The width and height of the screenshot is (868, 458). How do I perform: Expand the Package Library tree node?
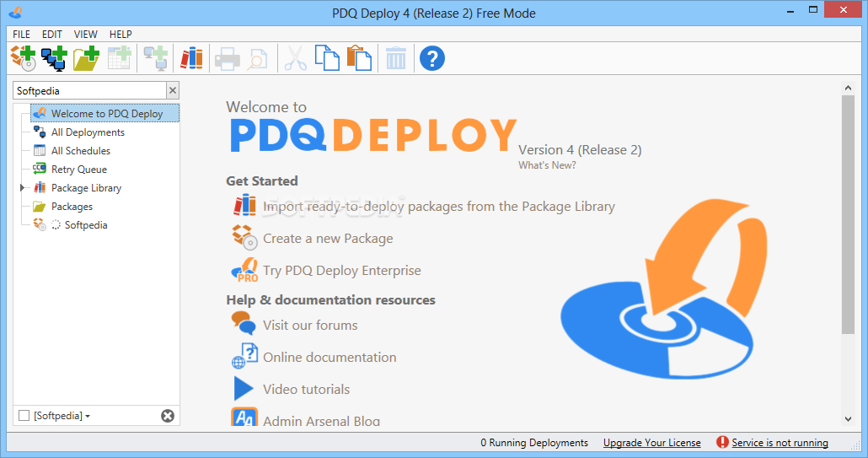click(x=22, y=188)
